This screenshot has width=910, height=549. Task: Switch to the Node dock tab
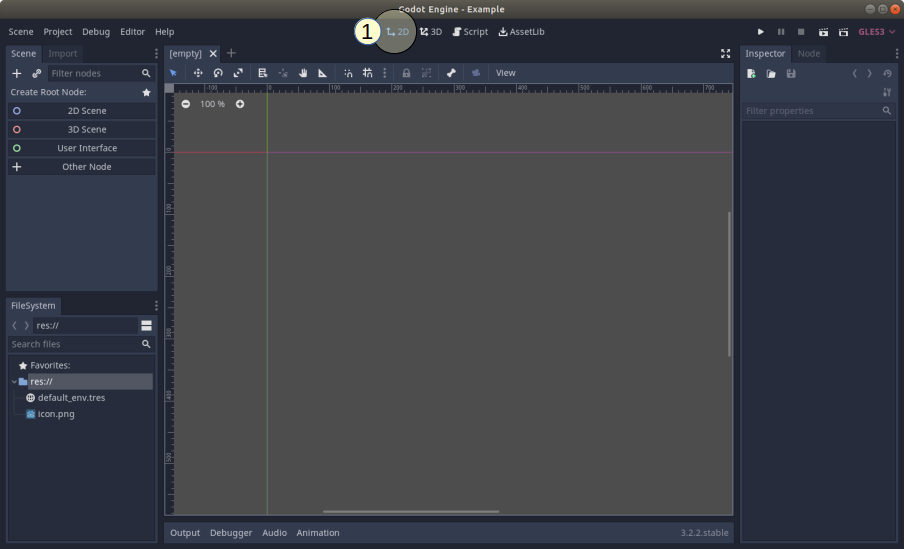coord(808,53)
